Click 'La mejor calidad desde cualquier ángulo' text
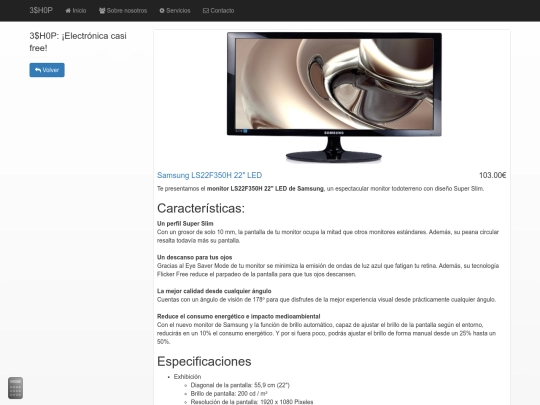This screenshot has height=405, width=540. point(214,291)
